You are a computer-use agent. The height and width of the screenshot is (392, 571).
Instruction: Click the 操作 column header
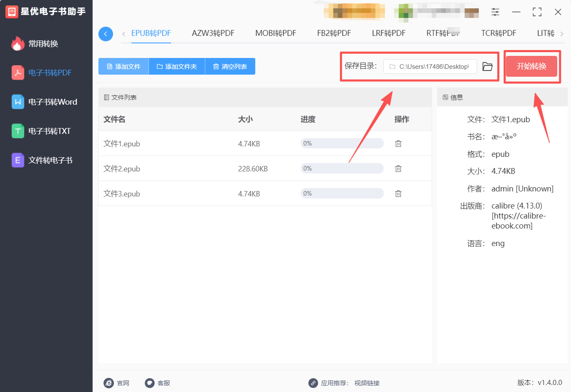[402, 119]
